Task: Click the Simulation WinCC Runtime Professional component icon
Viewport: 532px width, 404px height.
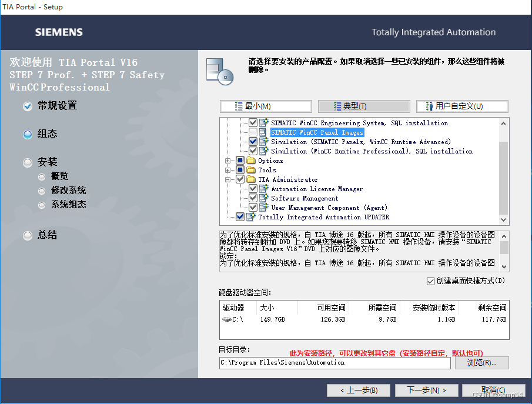Action: tap(263, 151)
